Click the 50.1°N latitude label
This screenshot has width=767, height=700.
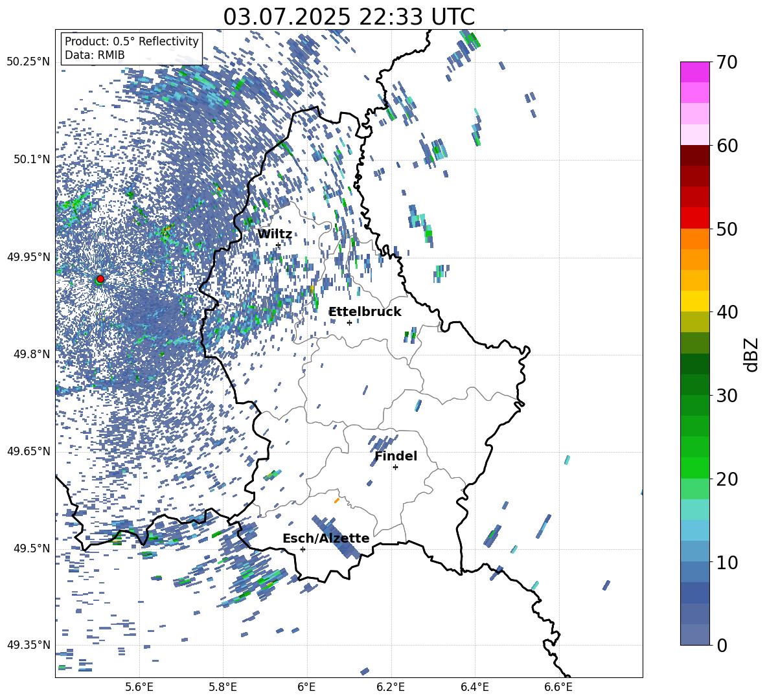pyautogui.click(x=32, y=159)
